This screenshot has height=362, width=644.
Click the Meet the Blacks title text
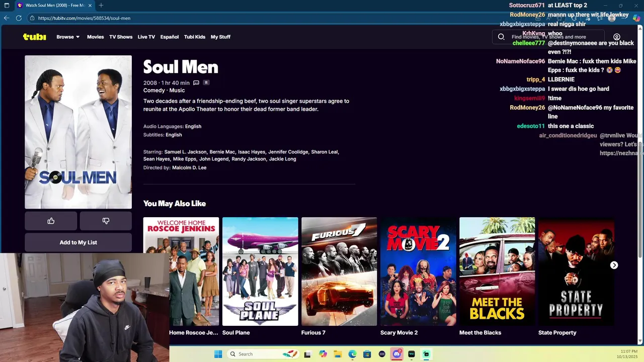pyautogui.click(x=480, y=333)
